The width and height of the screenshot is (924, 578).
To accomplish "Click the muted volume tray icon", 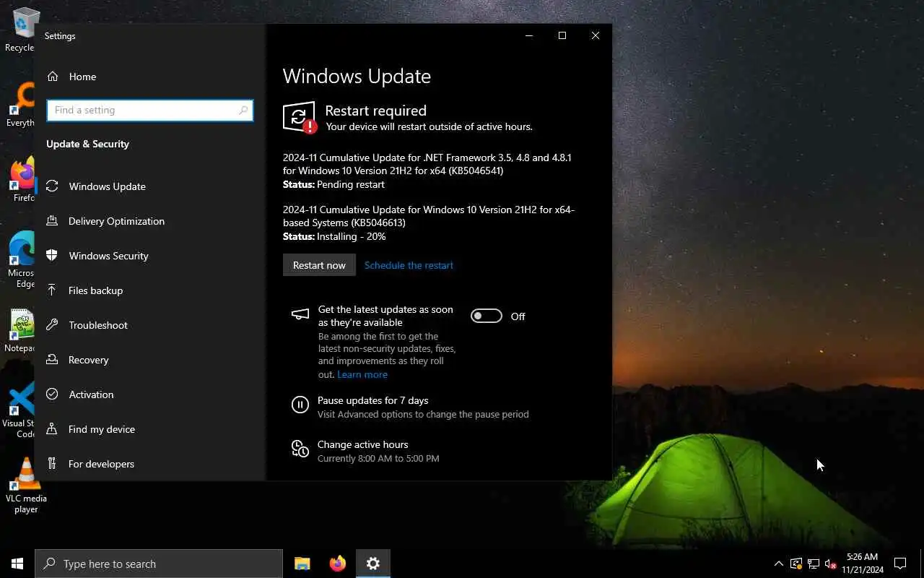I will [831, 564].
